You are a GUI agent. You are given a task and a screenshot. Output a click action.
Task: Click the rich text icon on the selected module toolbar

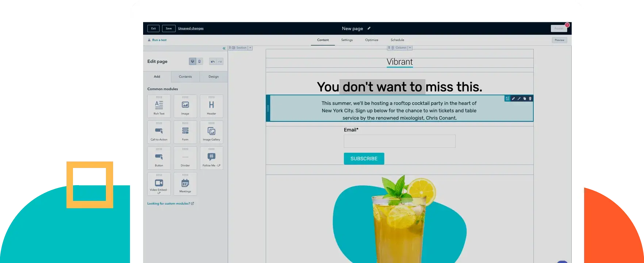click(507, 98)
